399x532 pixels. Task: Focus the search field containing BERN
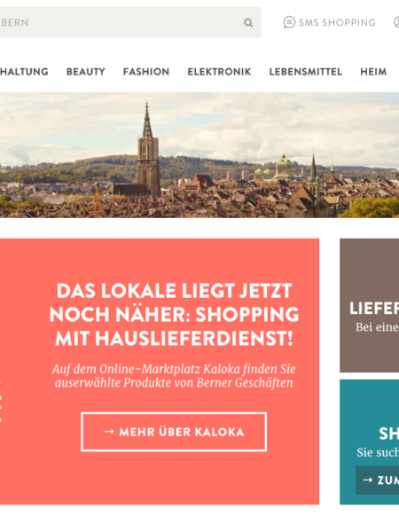(130, 22)
